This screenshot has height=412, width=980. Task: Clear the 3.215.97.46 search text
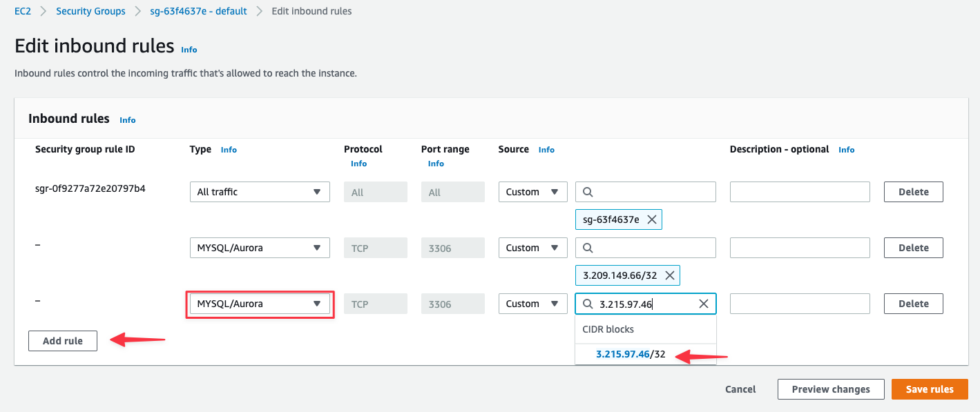pyautogui.click(x=704, y=303)
